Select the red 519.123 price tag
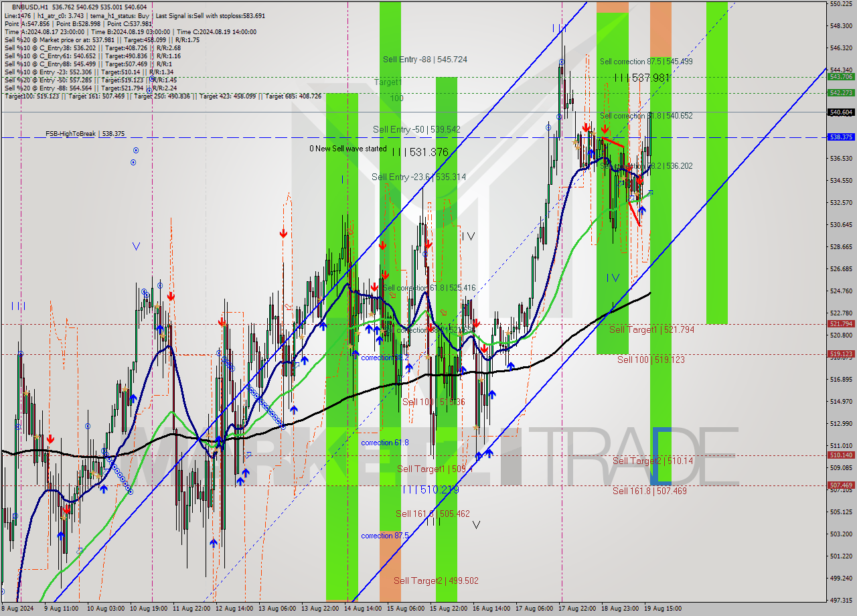857x616 pixels. 841,354
